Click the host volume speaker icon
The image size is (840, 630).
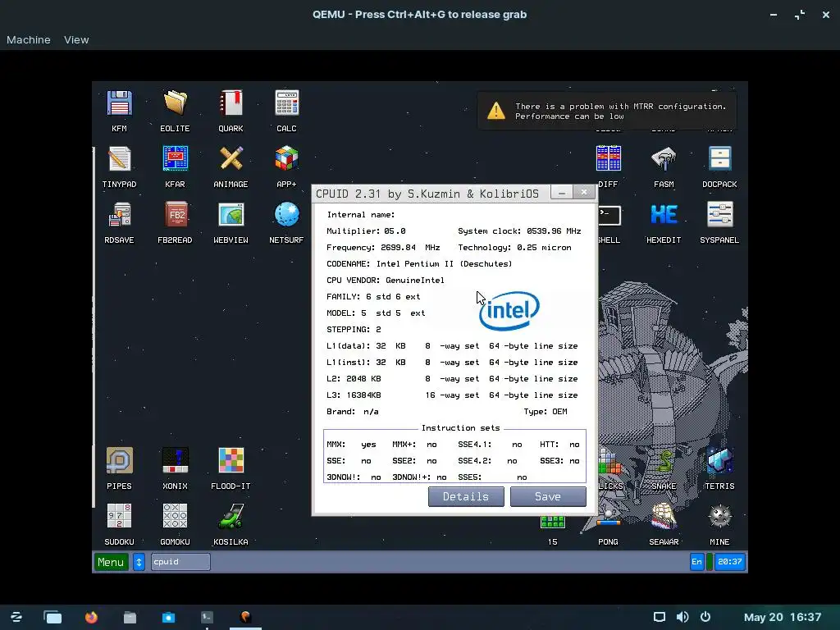[682, 617]
